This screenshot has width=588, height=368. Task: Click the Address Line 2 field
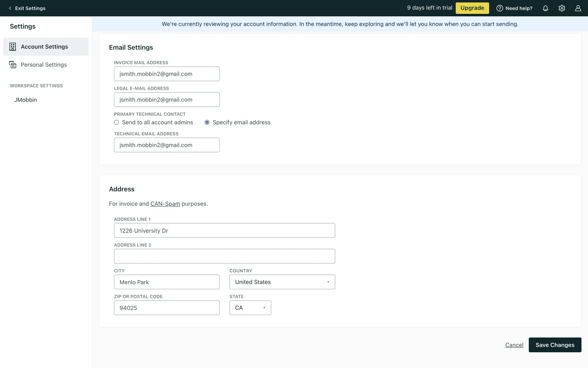coord(224,256)
